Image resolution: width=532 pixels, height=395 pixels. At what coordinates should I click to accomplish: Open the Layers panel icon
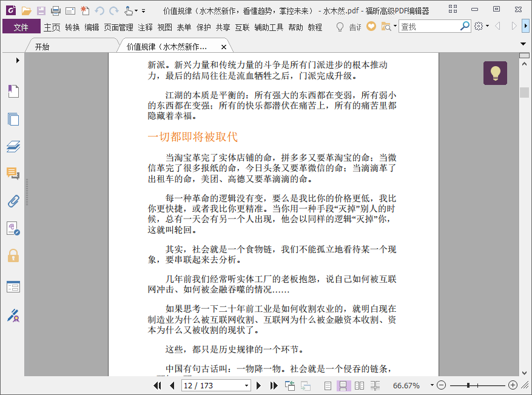point(13,146)
